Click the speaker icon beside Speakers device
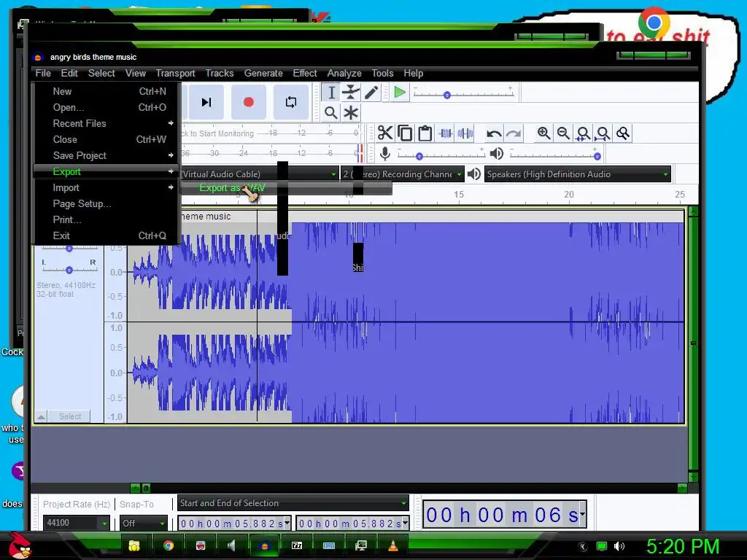 click(473, 174)
